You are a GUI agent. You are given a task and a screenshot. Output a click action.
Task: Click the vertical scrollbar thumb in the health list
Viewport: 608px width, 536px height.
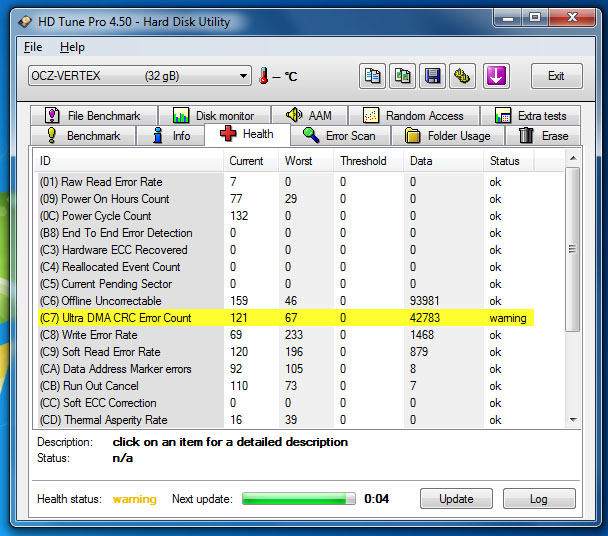pyautogui.click(x=573, y=249)
